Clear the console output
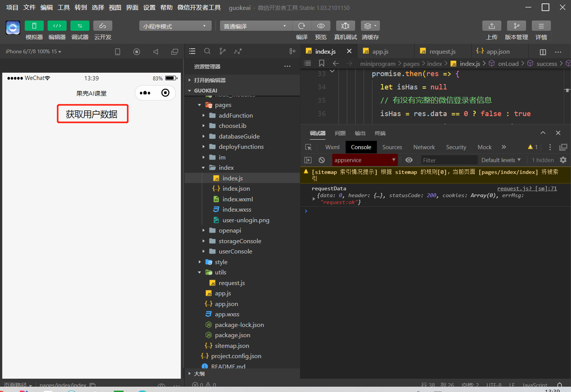Image resolution: width=571 pixels, height=392 pixels. [x=322, y=160]
